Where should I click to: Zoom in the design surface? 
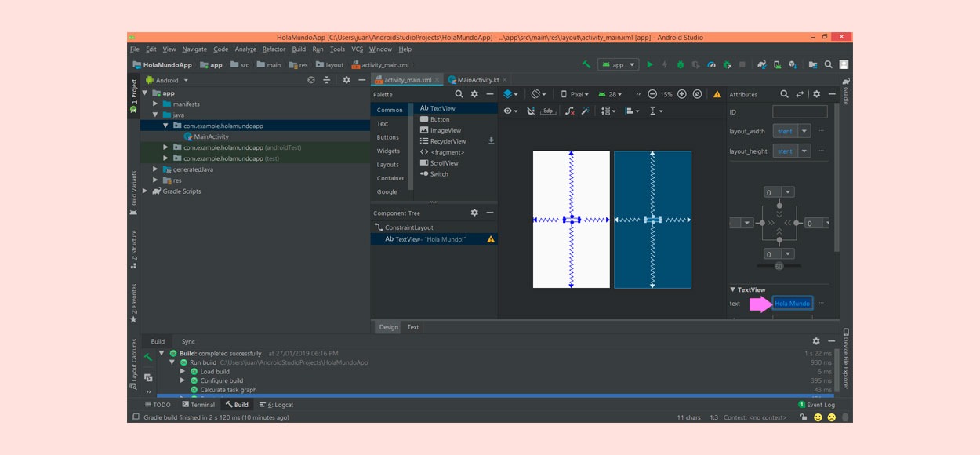click(682, 94)
